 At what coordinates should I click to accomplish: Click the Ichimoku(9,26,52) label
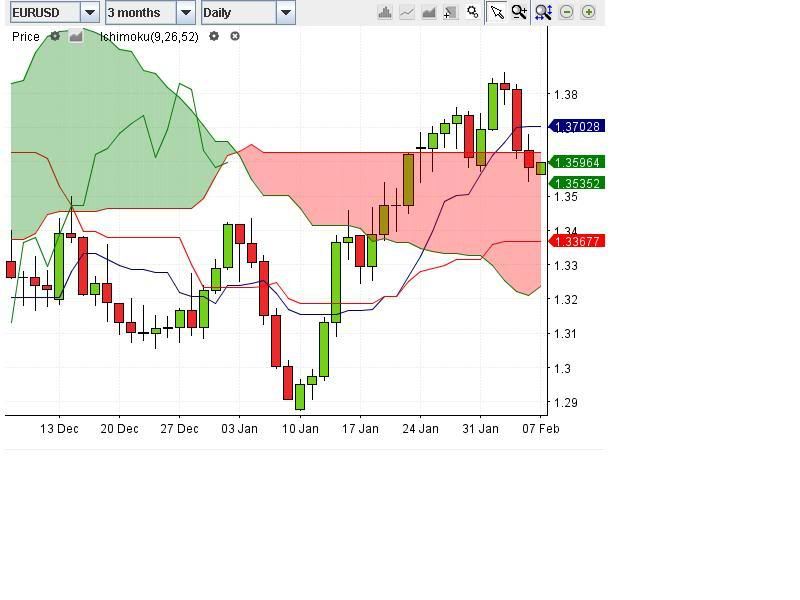(149, 36)
